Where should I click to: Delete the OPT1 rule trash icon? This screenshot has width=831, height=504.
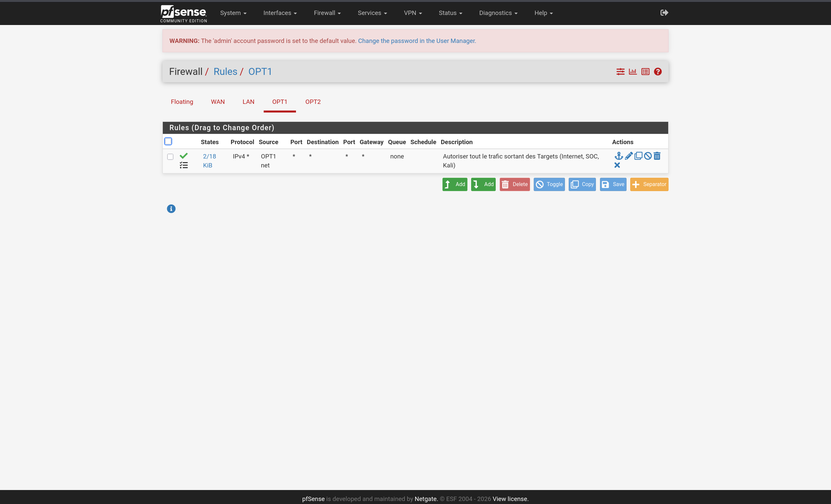point(657,156)
